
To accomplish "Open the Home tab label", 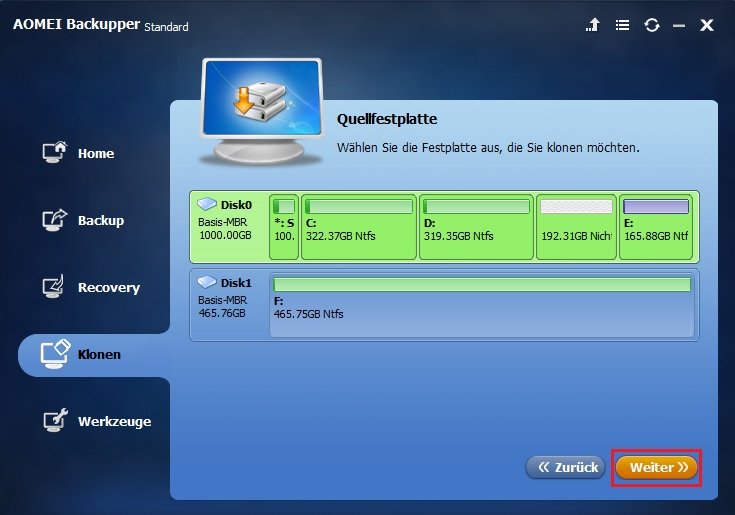I will [x=96, y=154].
